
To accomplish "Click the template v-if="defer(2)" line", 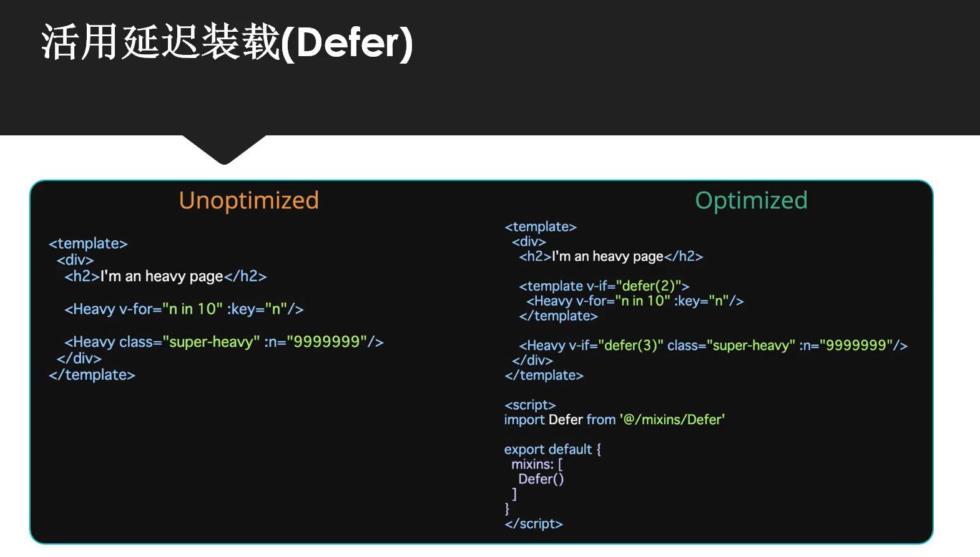I will [604, 286].
